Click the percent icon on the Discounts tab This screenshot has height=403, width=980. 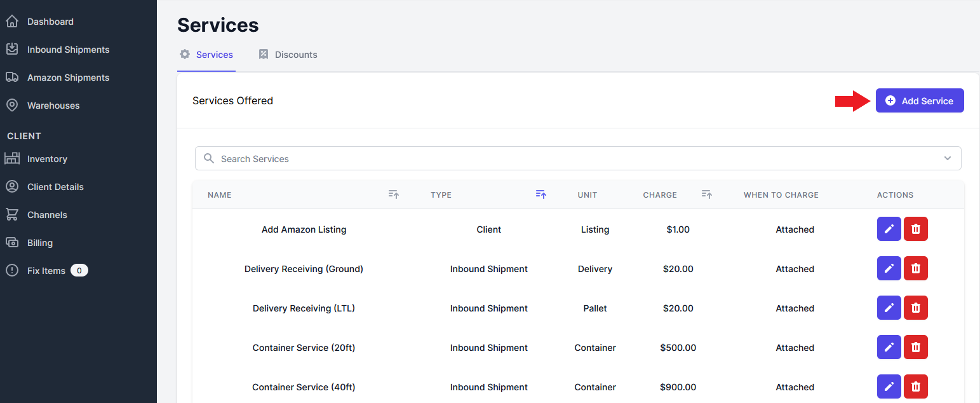point(264,54)
